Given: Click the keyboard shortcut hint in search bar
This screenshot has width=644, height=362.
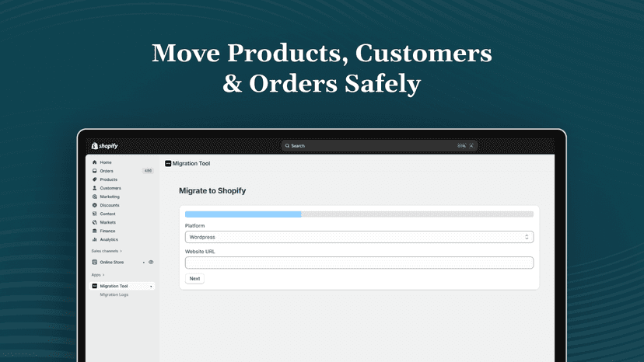Looking at the screenshot, I should (466, 146).
